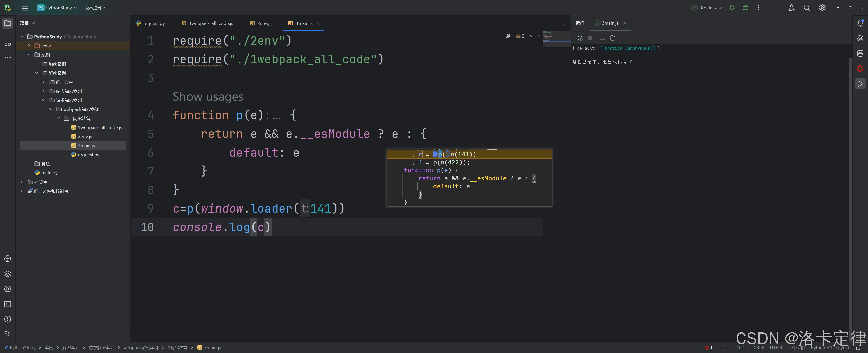Open the Git version control icon
The image size is (868, 353).
pos(7,334)
